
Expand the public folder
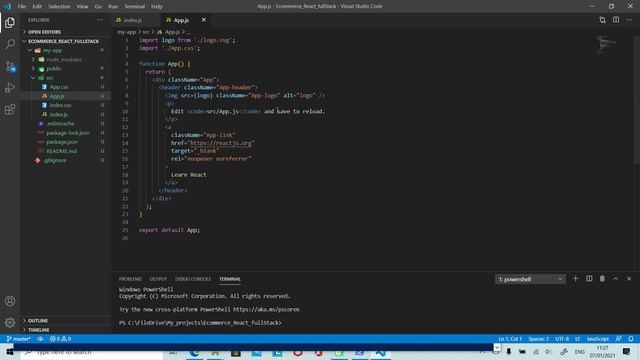click(53, 69)
